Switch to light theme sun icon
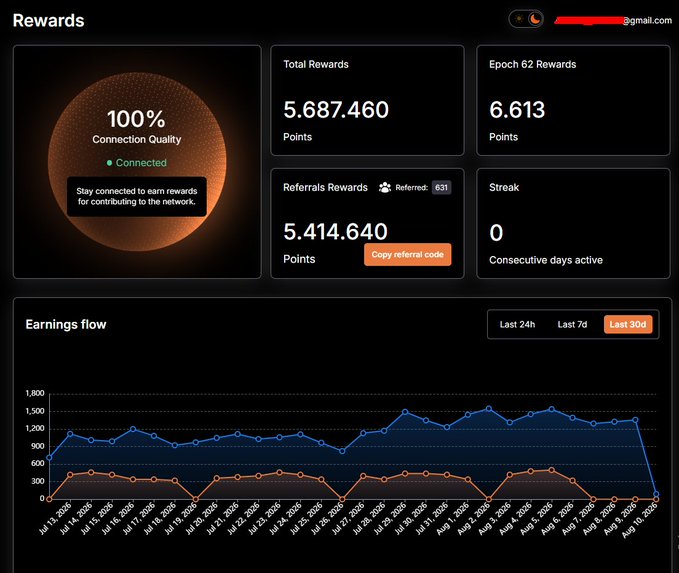 519,19
